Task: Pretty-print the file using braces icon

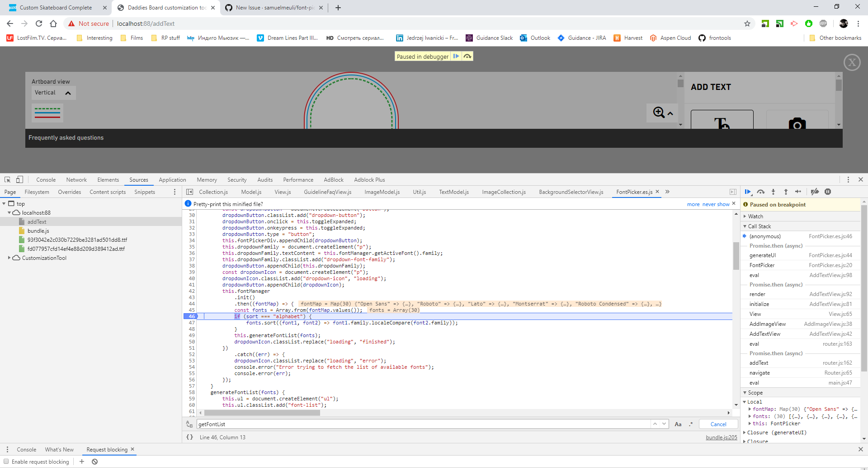Action: [190, 437]
